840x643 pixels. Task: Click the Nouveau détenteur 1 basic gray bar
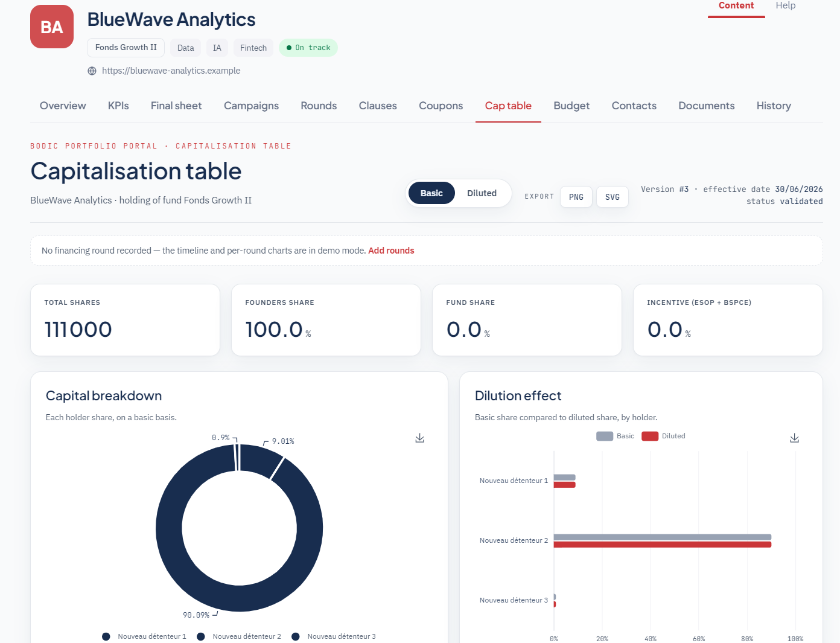point(565,478)
